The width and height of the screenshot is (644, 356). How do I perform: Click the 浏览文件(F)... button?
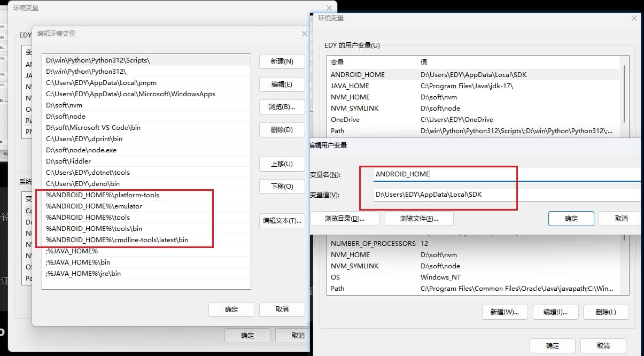coord(419,219)
